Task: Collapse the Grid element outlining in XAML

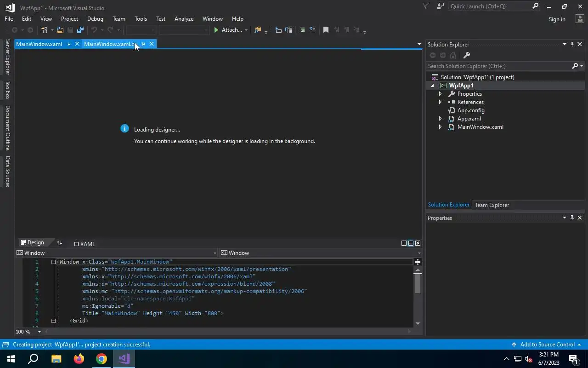Action: 53,321
